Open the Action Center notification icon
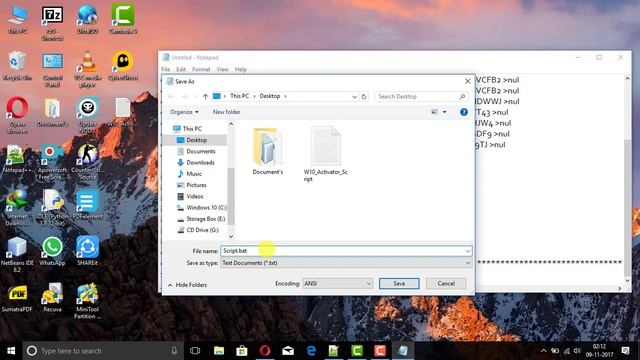The image size is (640, 360). coord(625,351)
